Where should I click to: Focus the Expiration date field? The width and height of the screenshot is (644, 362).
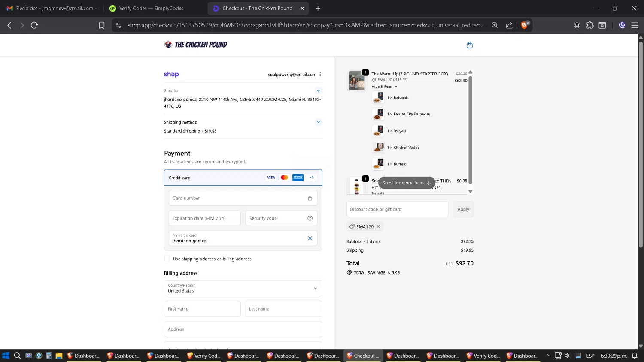[205, 218]
